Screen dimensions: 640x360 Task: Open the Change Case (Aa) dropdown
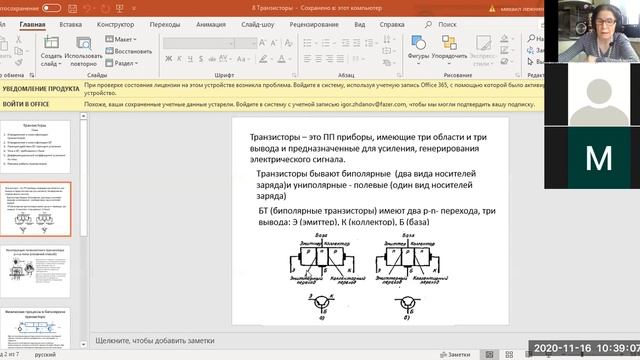pyautogui.click(x=242, y=59)
